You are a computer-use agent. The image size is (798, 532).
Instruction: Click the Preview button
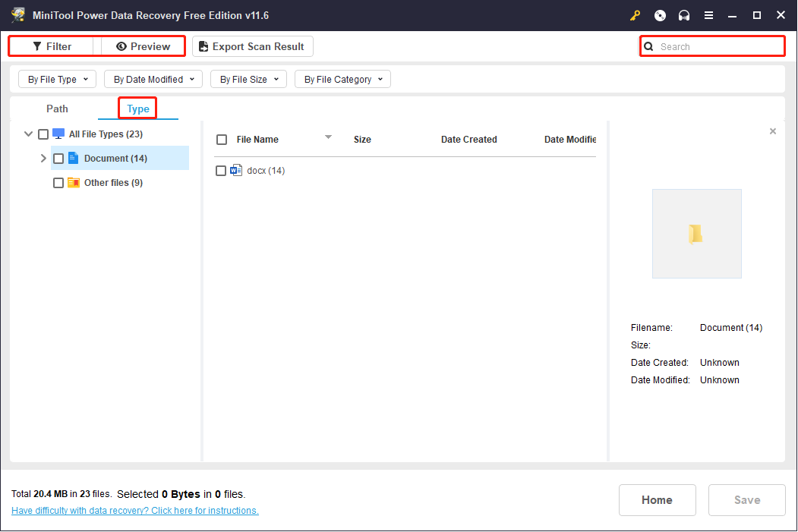(143, 46)
